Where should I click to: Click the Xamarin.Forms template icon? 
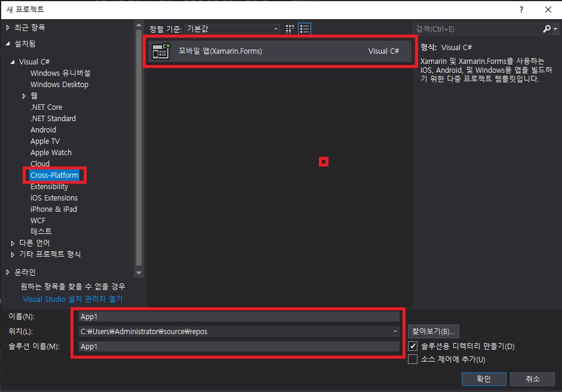(161, 51)
